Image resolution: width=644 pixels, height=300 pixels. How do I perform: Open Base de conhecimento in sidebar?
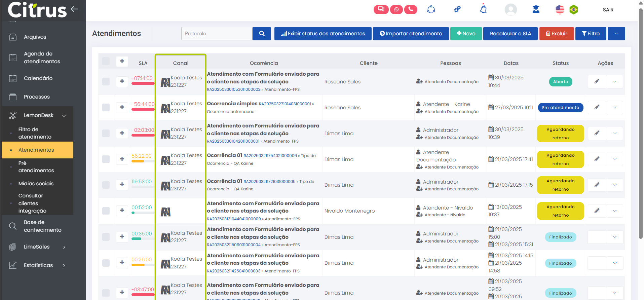(42, 226)
